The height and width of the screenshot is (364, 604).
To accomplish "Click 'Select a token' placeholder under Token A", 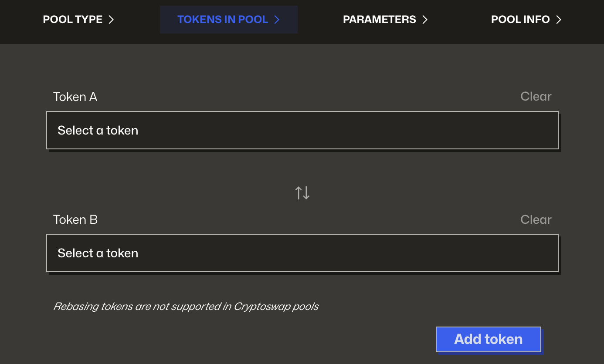I will pyautogui.click(x=98, y=130).
